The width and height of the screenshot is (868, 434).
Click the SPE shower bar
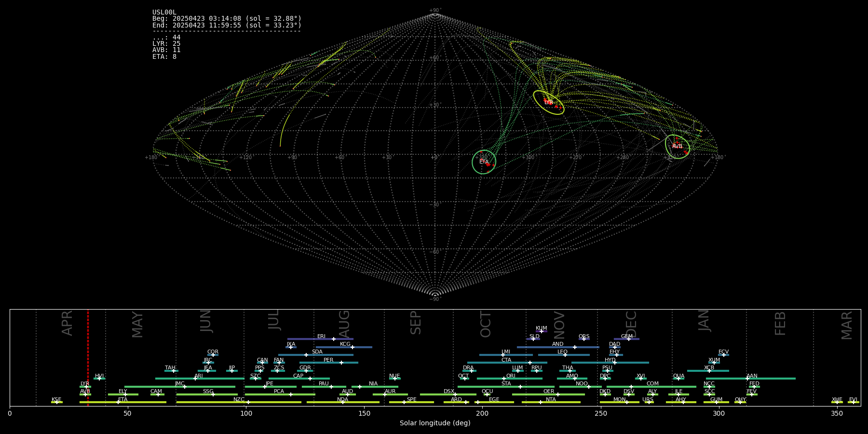tap(411, 402)
